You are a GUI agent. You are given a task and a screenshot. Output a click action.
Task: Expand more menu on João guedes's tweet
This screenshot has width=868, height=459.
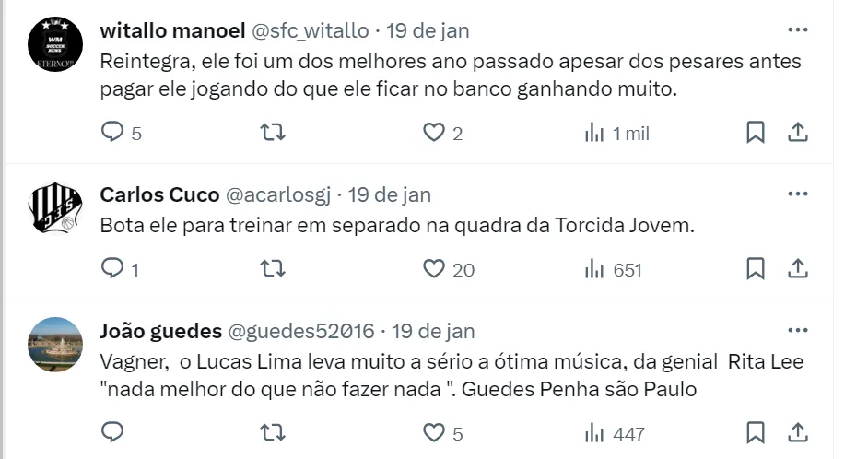(797, 331)
